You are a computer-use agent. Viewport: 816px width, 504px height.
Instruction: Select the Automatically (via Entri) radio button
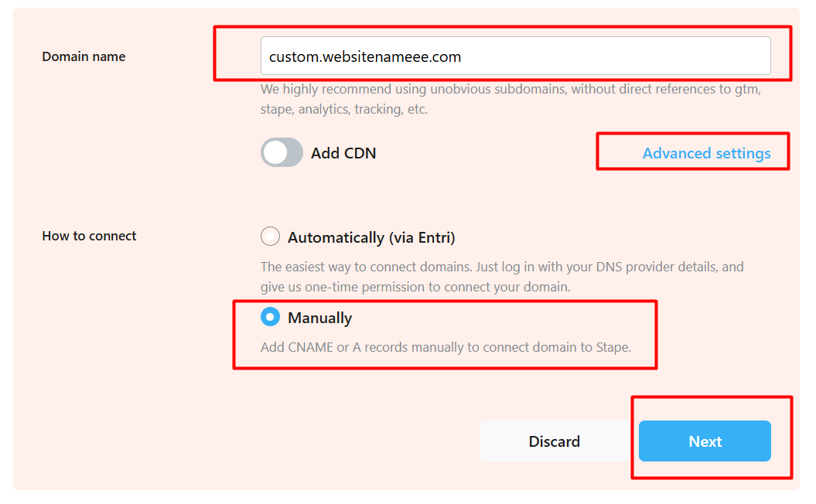click(270, 237)
